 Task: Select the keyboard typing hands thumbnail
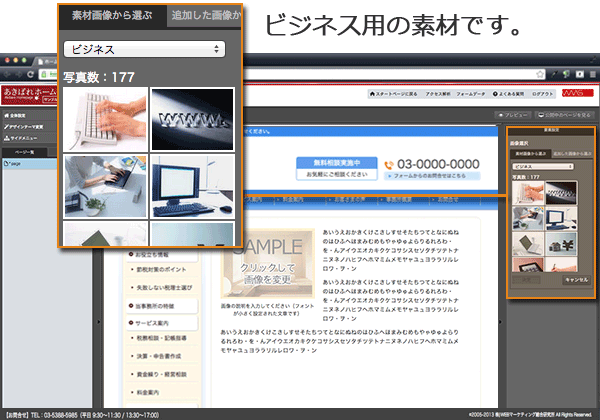pyautogui.click(x=104, y=118)
